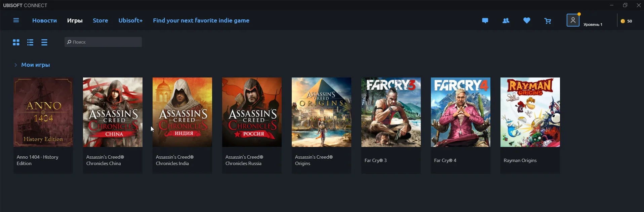Open the Ubisoft+ tab
Viewport: 644px width, 212px height.
coord(130,20)
